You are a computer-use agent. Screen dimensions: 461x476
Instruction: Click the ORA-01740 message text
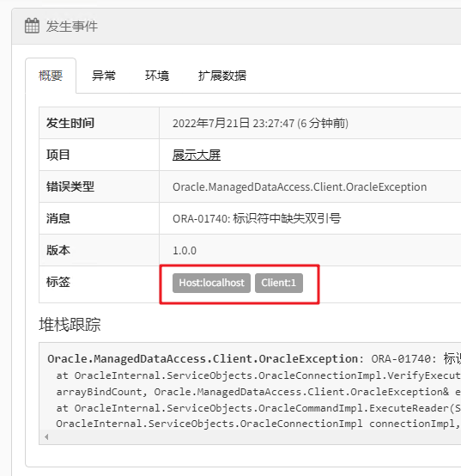(257, 218)
